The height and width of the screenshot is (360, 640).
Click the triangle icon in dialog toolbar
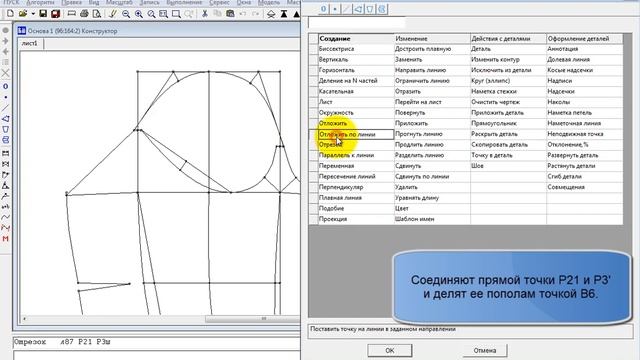[x=358, y=9]
